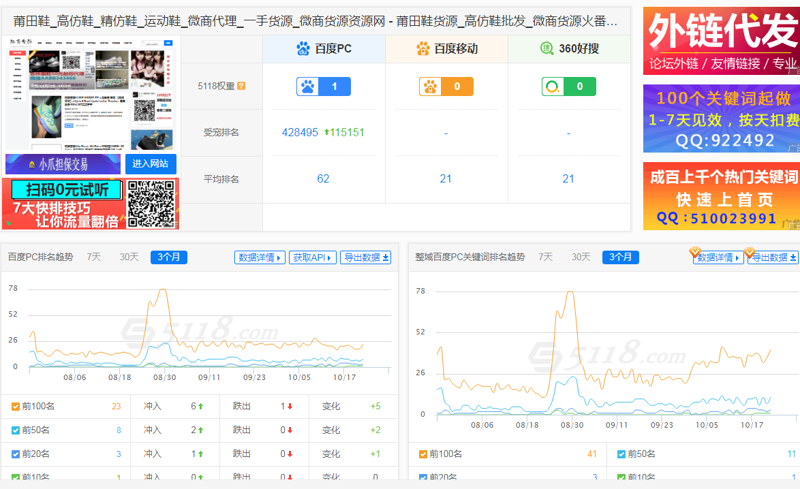The width and height of the screenshot is (800, 489).
Task: Click the 进入网站 button
Action: (x=151, y=164)
